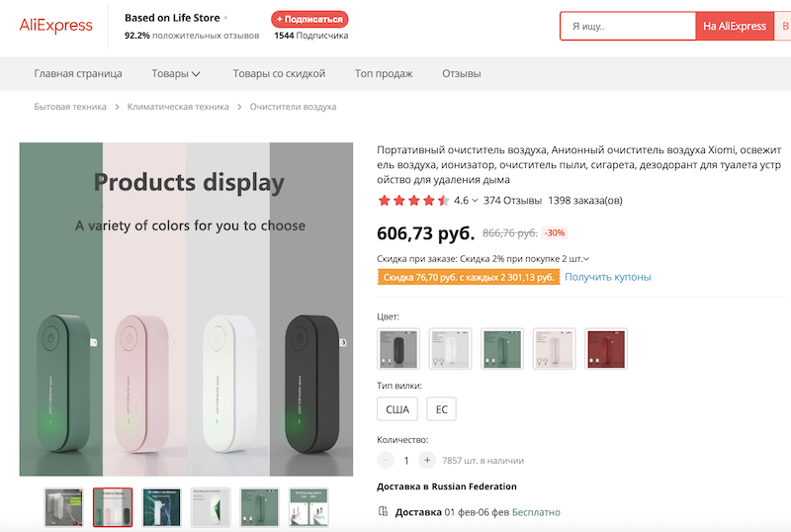The width and height of the screenshot is (791, 532).
Task: Open the Топ продаж tab
Action: [x=384, y=73]
